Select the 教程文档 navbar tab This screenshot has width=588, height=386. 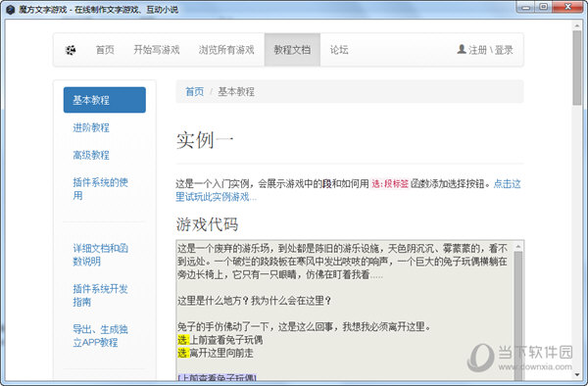coord(292,50)
